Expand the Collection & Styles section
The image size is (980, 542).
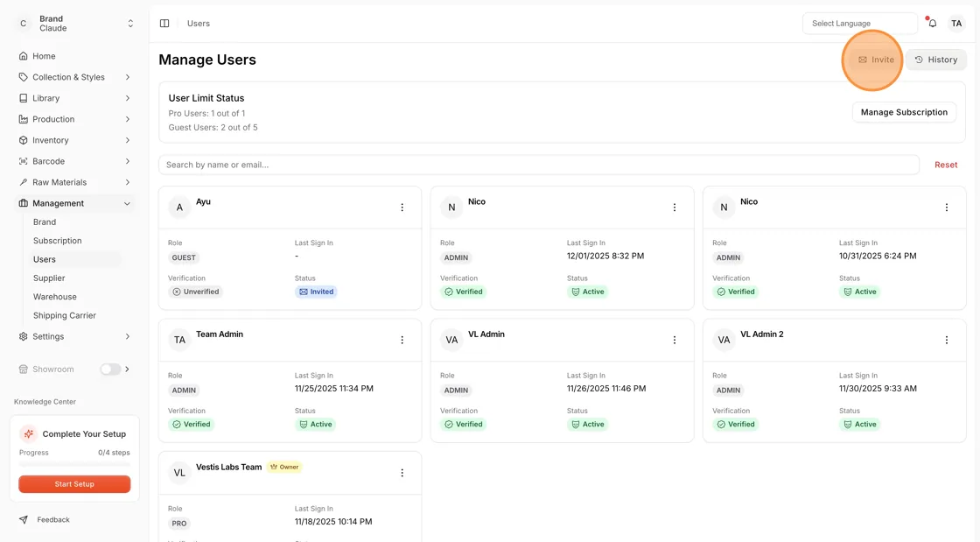point(128,78)
